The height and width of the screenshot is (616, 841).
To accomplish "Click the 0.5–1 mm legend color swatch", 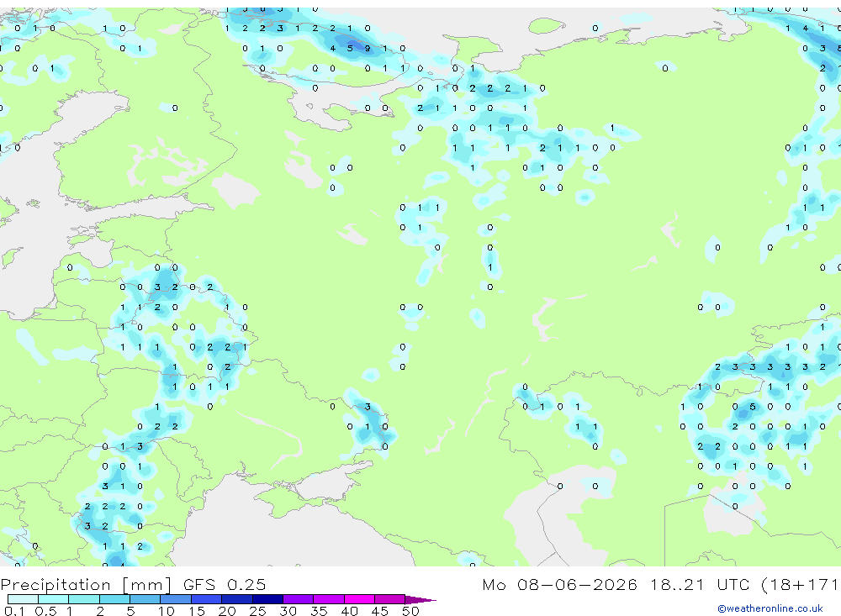I will pyautogui.click(x=54, y=599).
